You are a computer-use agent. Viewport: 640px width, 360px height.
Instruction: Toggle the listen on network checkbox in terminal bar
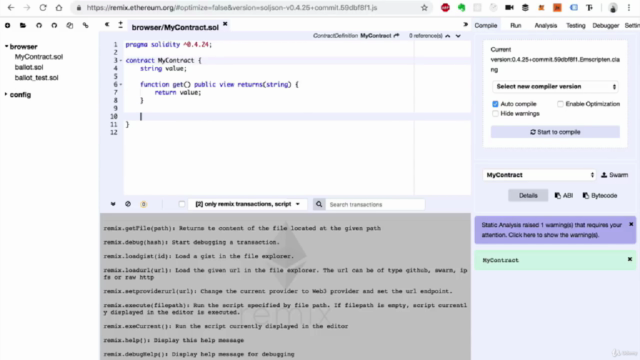182,204
